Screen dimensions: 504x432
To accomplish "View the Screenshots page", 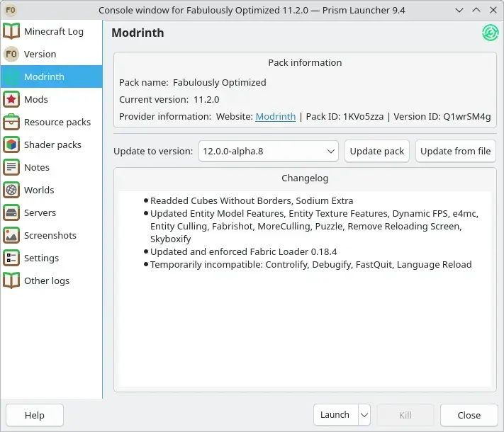I will click(52, 235).
